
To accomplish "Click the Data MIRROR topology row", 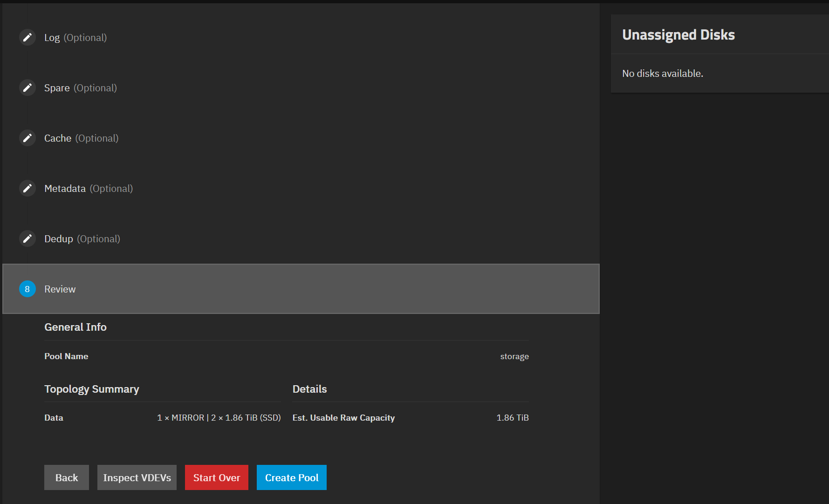I will 163,417.
